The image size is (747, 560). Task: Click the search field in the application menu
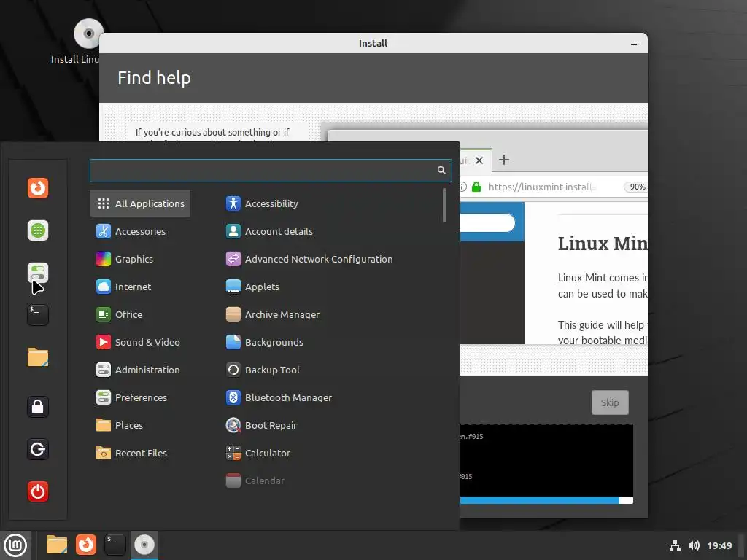tap(271, 171)
